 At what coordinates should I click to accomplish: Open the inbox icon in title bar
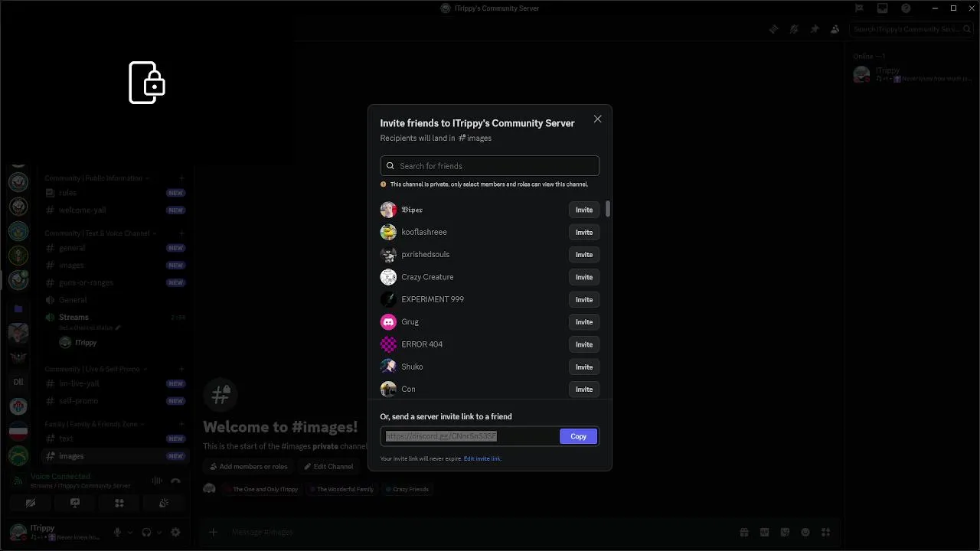883,8
